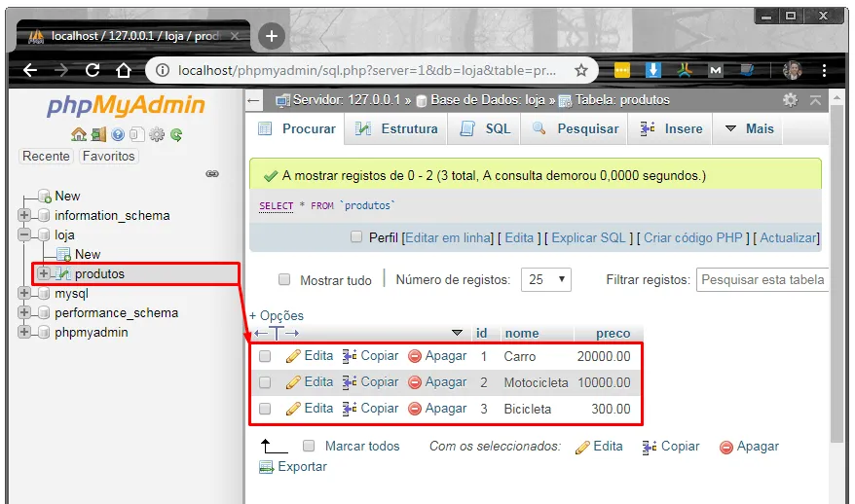This screenshot has height=504, width=855.
Task: Open phpMyAdmin home icon in sidebar
Action: click(x=79, y=134)
